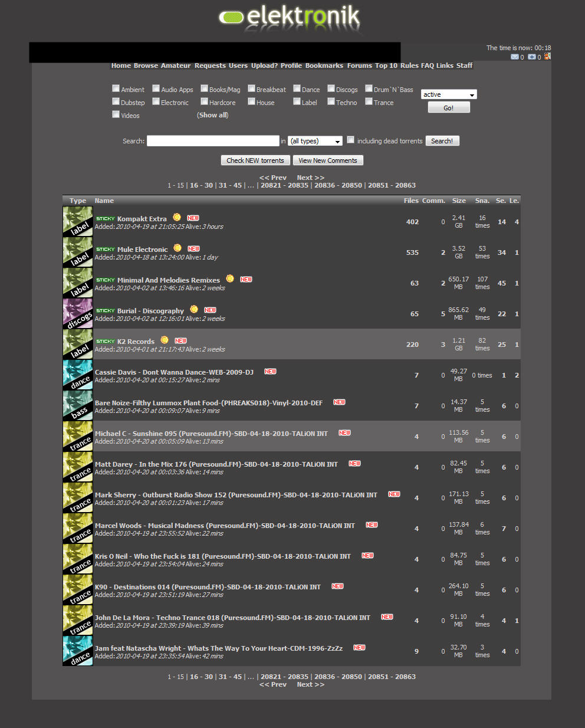Image resolution: width=585 pixels, height=728 pixels.
Task: Tick the Ambient category checkbox
Action: click(116, 88)
